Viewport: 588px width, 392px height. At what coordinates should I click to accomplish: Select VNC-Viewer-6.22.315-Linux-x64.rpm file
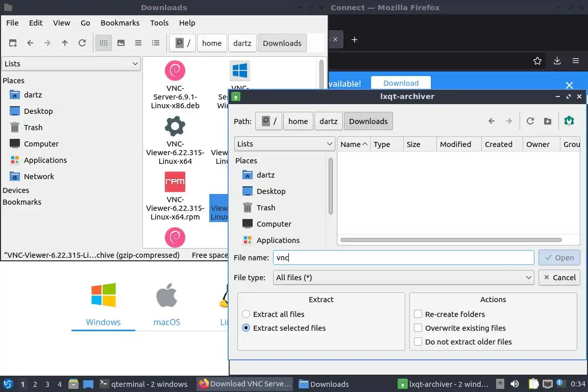tap(175, 196)
